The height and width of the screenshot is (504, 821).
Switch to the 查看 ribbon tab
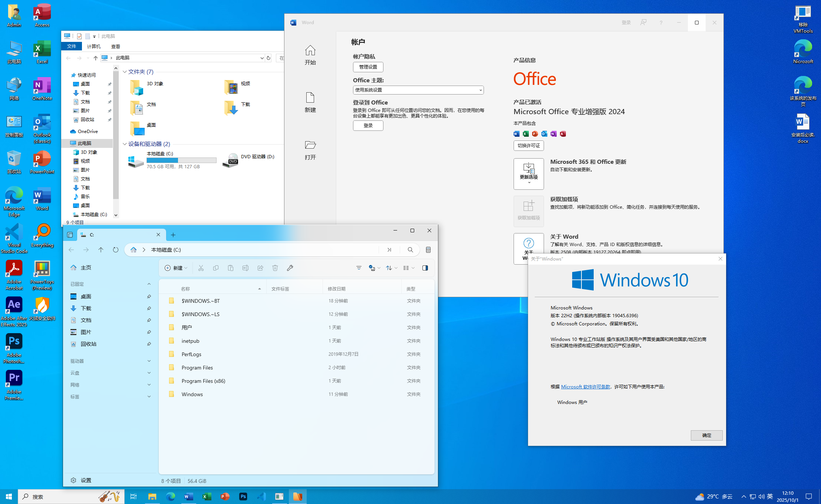(115, 47)
